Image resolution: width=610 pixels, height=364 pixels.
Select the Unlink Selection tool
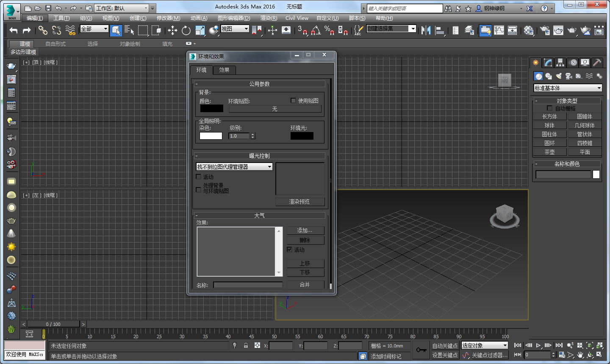[56, 30]
